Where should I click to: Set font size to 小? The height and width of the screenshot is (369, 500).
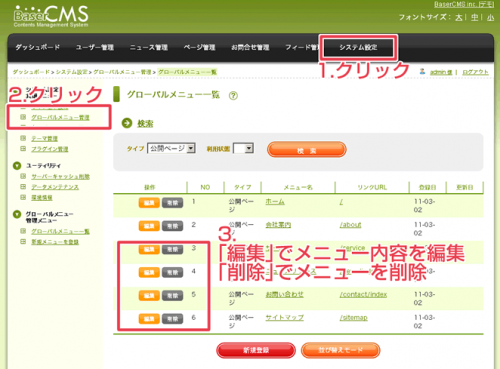(490, 17)
